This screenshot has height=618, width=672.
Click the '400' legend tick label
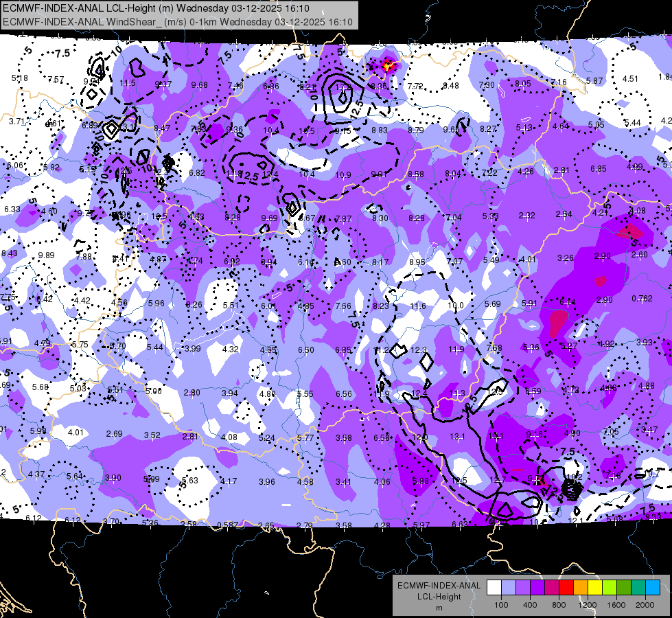tap(530, 605)
